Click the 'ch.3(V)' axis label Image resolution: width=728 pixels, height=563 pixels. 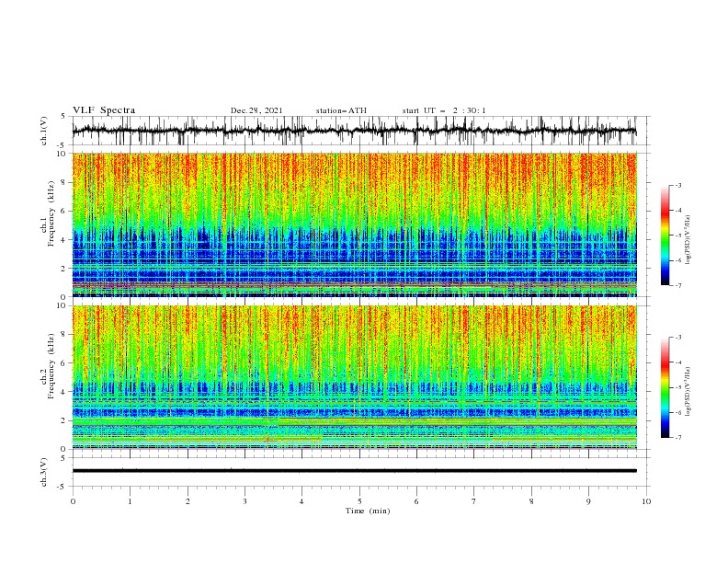[44, 472]
